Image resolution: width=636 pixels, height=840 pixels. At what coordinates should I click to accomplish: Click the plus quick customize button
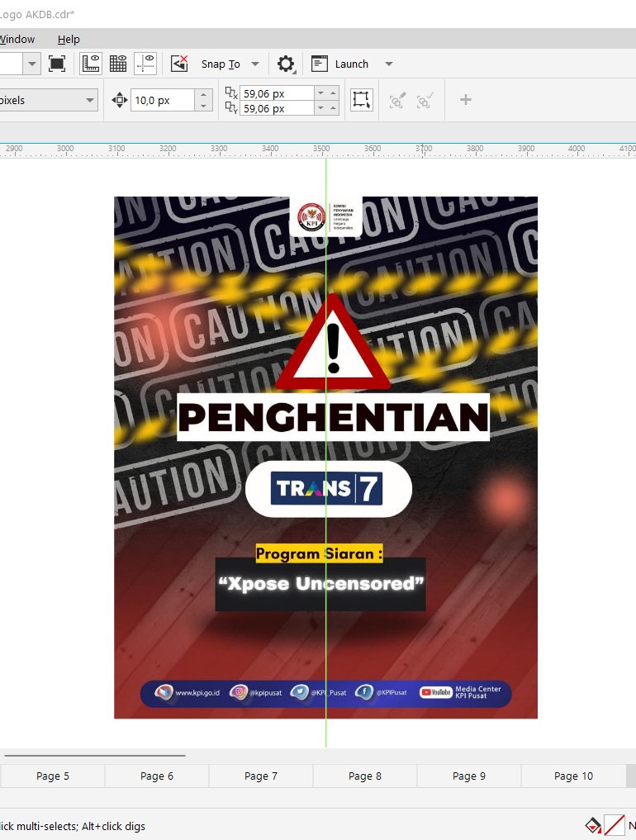(x=466, y=100)
